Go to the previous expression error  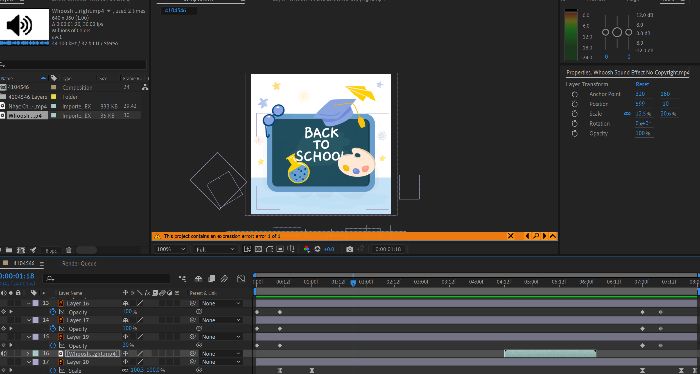pos(527,236)
